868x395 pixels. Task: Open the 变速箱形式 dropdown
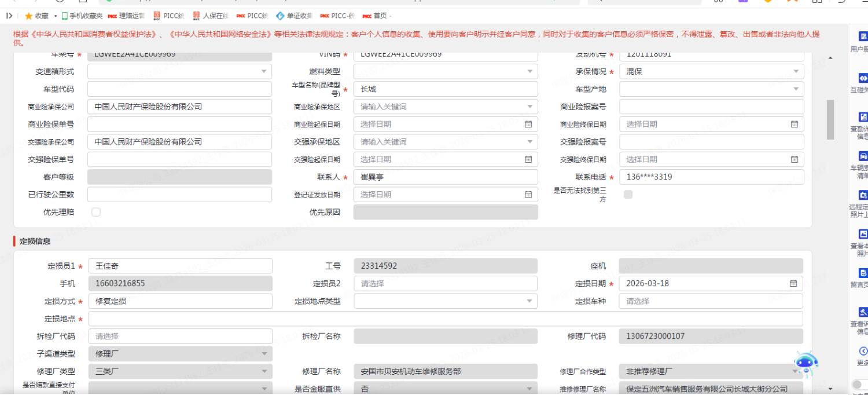pyautogui.click(x=179, y=72)
